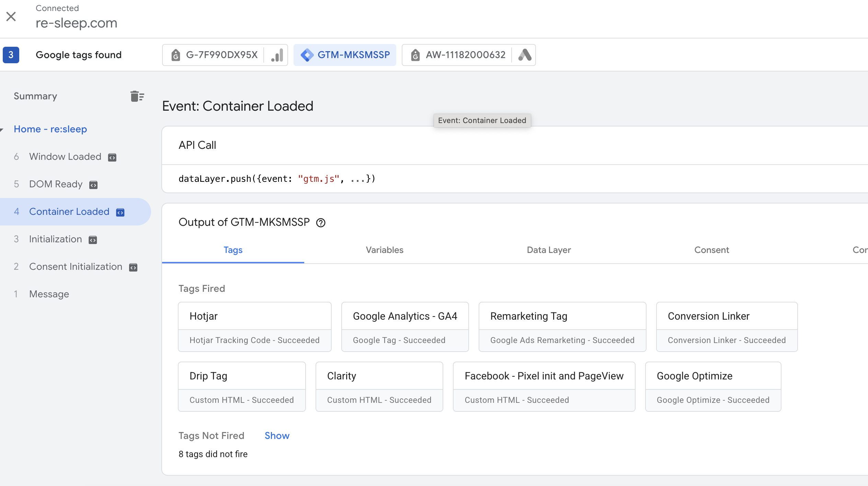The width and height of the screenshot is (868, 486).
Task: Open the Home - re:sleep page entry
Action: coord(50,129)
